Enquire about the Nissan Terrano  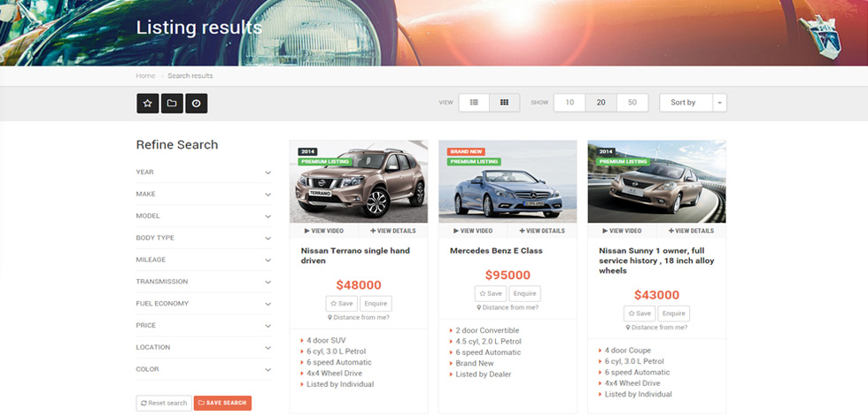tap(376, 304)
